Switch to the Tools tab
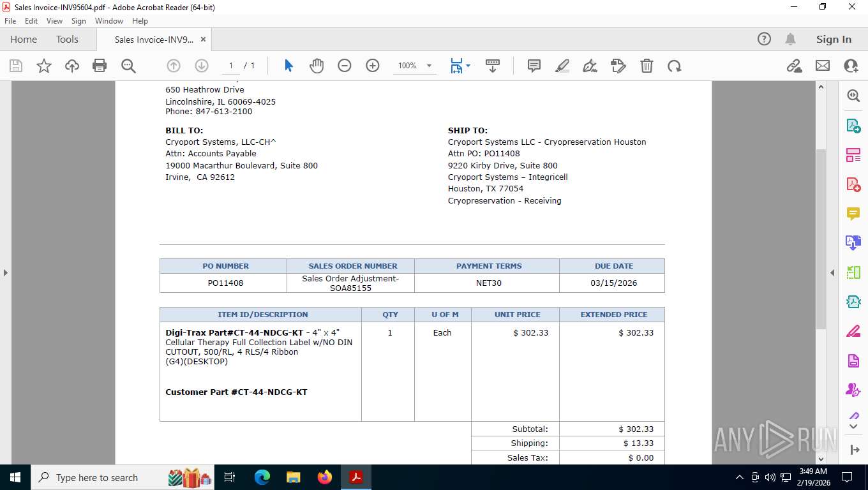 point(67,39)
